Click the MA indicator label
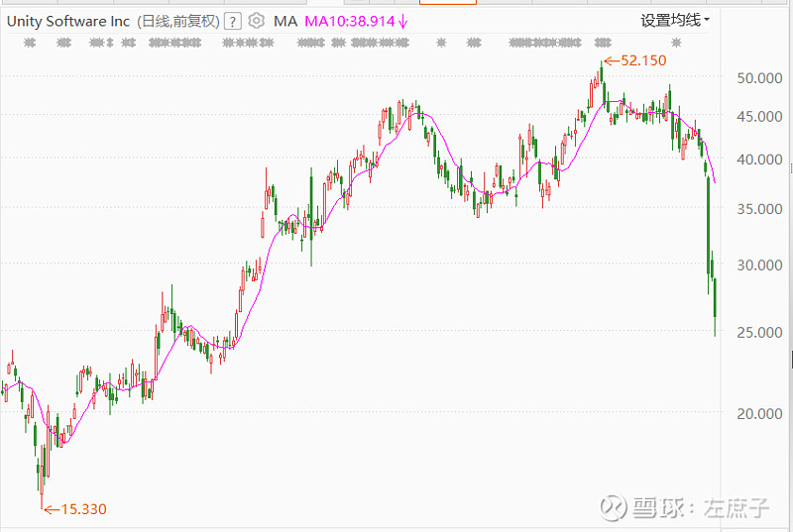793x532 pixels. [x=285, y=21]
